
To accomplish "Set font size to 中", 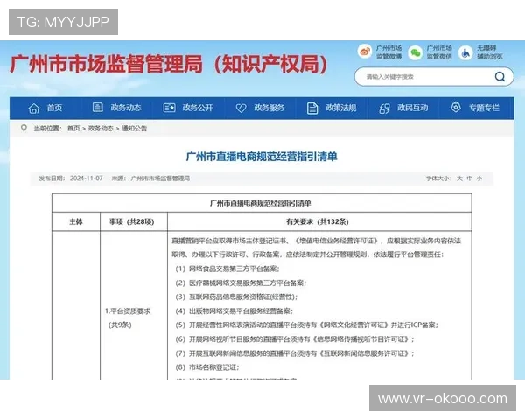I will (x=469, y=178).
